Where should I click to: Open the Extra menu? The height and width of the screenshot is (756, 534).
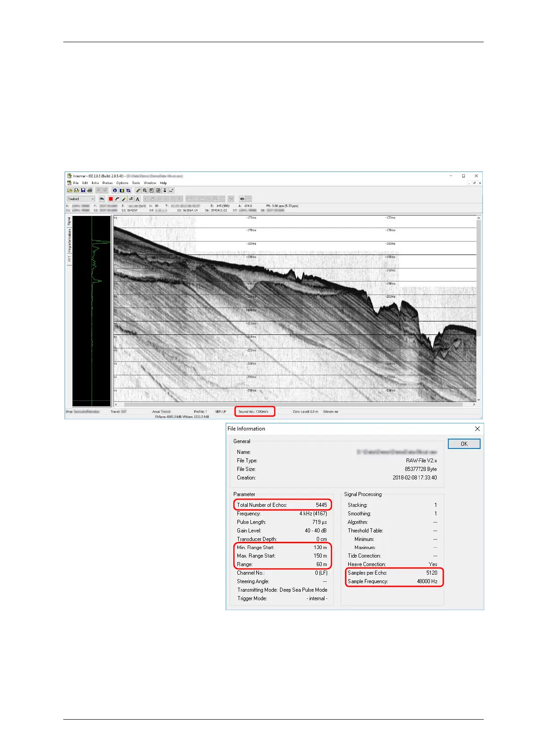click(x=95, y=183)
